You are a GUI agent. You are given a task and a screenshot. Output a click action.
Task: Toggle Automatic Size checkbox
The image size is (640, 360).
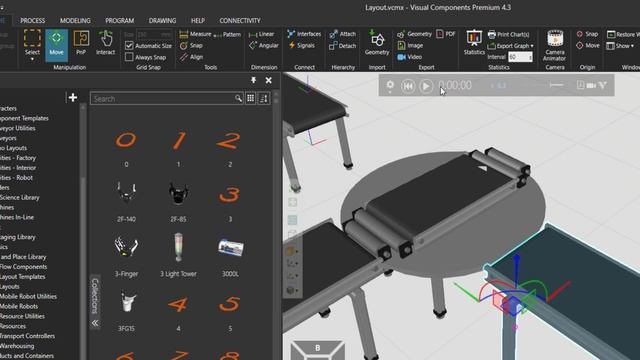click(129, 46)
